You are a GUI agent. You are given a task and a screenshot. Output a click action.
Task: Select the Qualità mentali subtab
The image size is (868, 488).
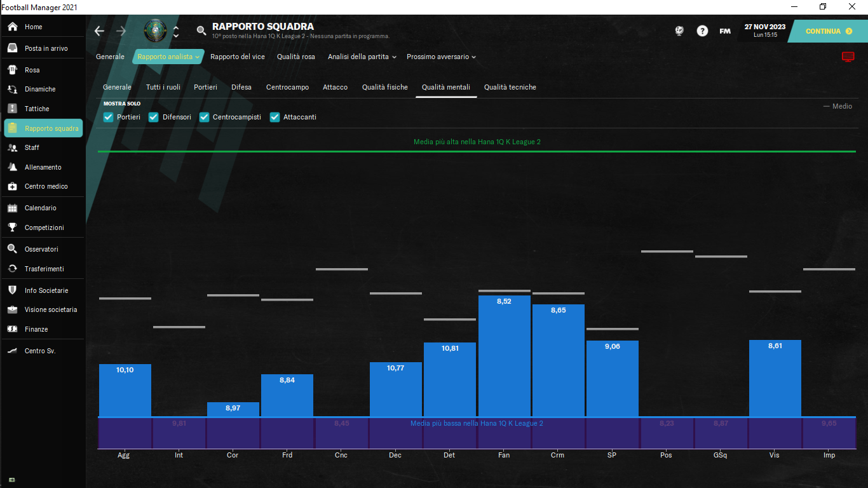pos(446,87)
